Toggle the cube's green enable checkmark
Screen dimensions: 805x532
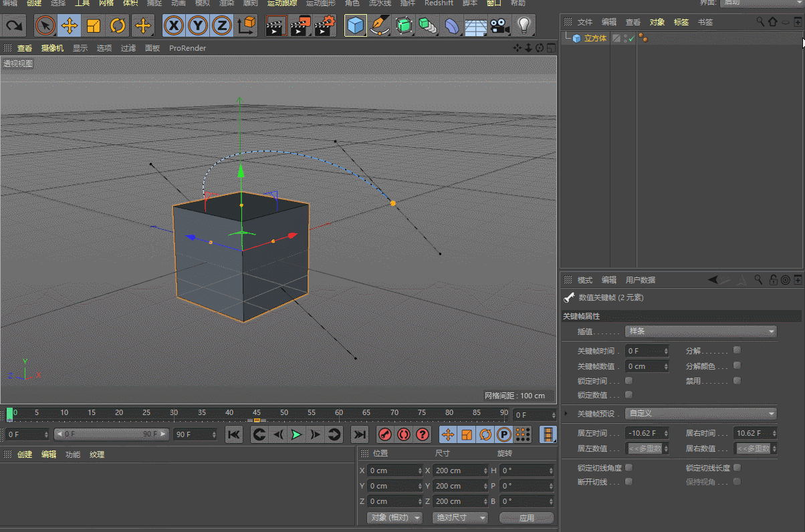[631, 38]
